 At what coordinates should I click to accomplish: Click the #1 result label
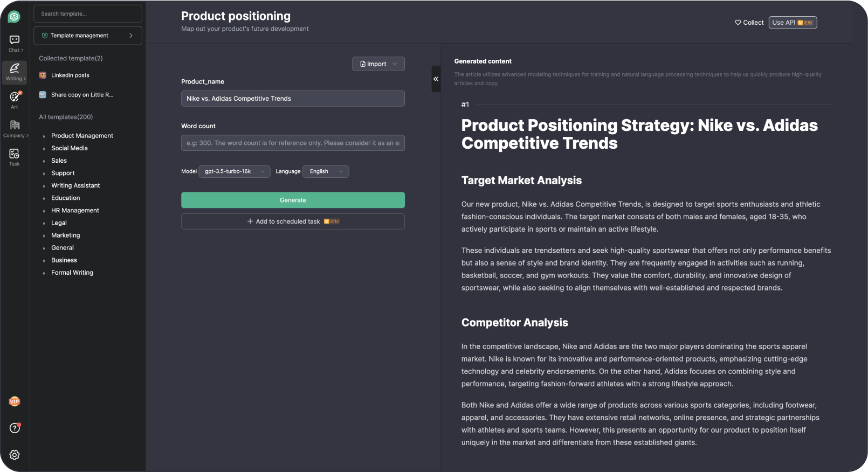point(465,105)
